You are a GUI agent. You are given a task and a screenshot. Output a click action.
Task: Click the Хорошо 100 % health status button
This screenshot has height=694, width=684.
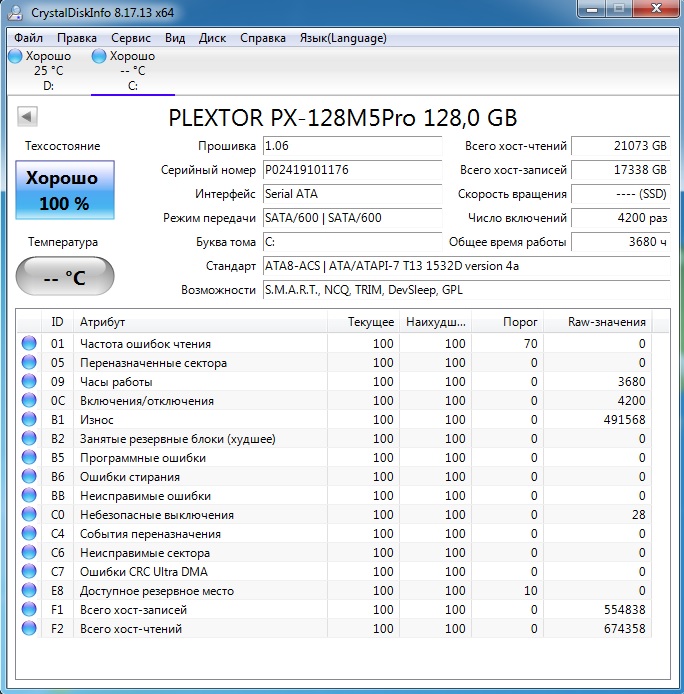click(x=64, y=190)
